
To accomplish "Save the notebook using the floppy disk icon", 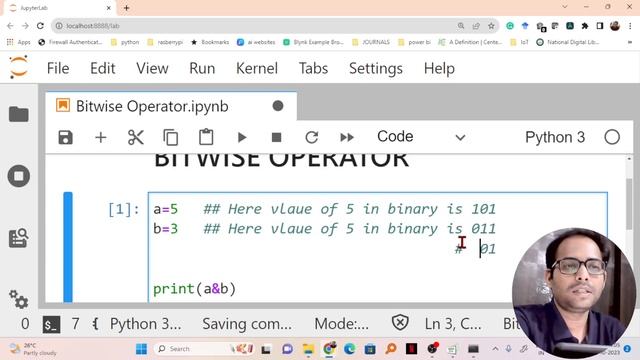I will click(65, 137).
